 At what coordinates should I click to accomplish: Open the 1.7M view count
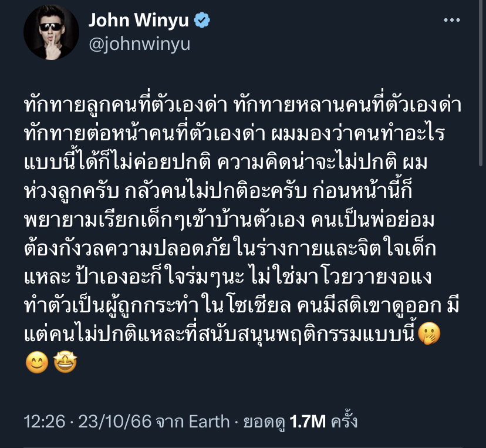click(308, 422)
